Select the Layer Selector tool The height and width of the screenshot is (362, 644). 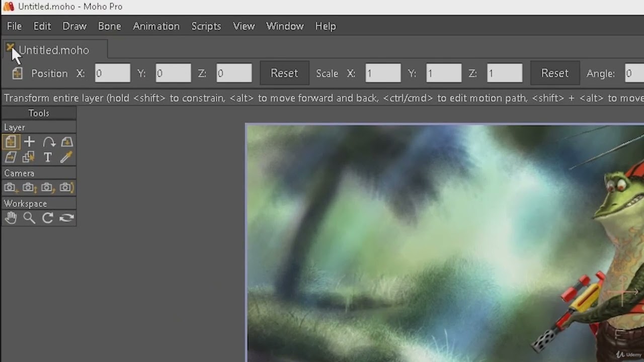point(29,158)
